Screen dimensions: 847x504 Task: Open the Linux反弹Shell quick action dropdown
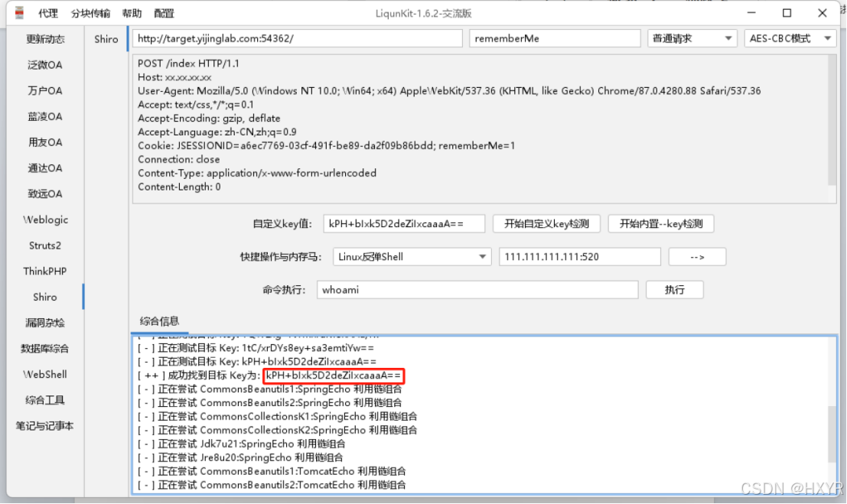click(x=412, y=257)
